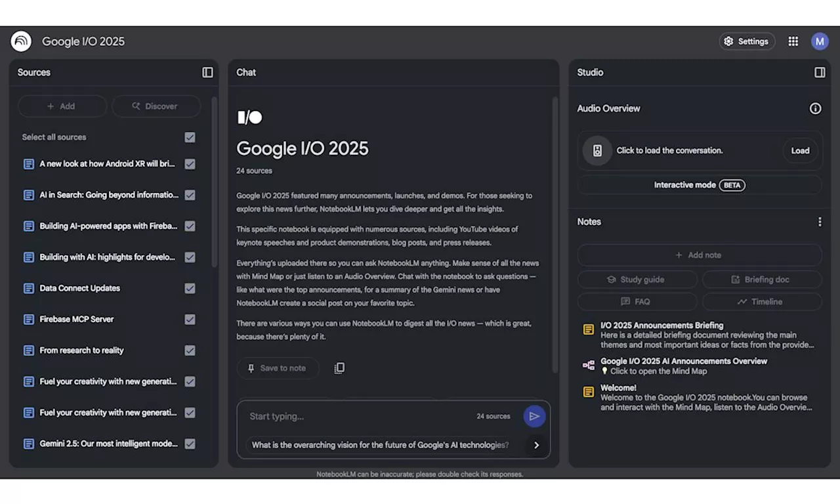
Task: Click the Chat panel scrollbar
Action: pyautogui.click(x=555, y=235)
